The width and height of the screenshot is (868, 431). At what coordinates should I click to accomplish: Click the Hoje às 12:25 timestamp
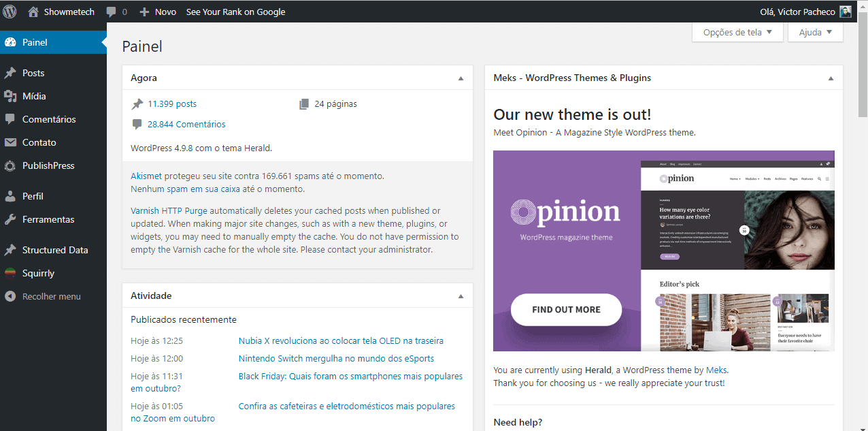156,340
